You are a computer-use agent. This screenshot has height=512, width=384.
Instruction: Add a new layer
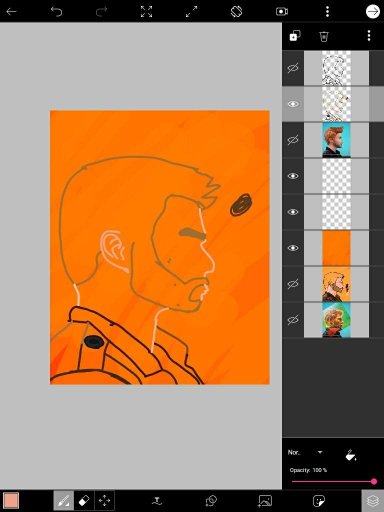click(295, 36)
